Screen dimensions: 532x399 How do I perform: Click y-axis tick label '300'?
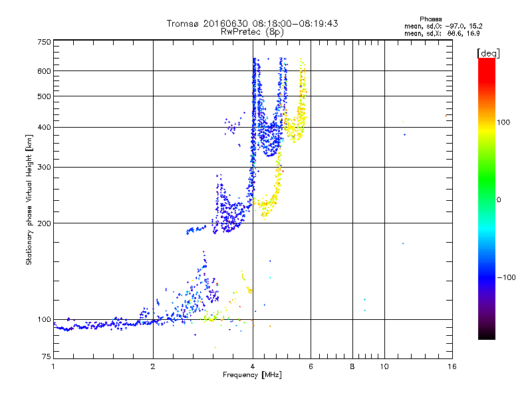[44, 168]
